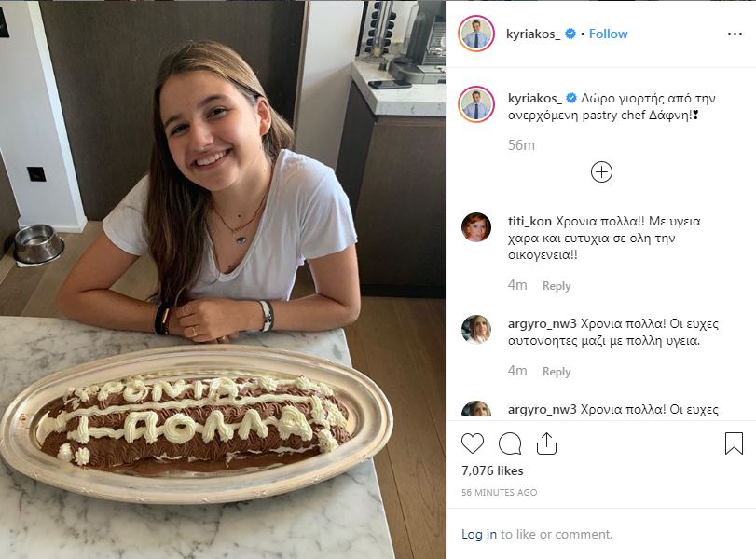Click the 56 MINUTES AGO timestamp
Image resolution: width=756 pixels, height=559 pixels.
tap(499, 492)
